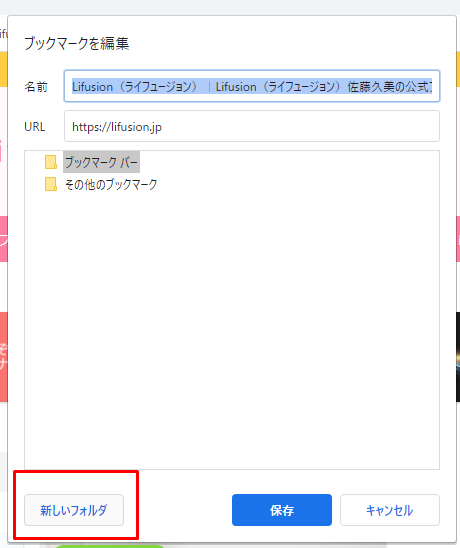This screenshot has width=460, height=548.
Task: Click the その他のブックマーク folder icon
Action: point(51,184)
